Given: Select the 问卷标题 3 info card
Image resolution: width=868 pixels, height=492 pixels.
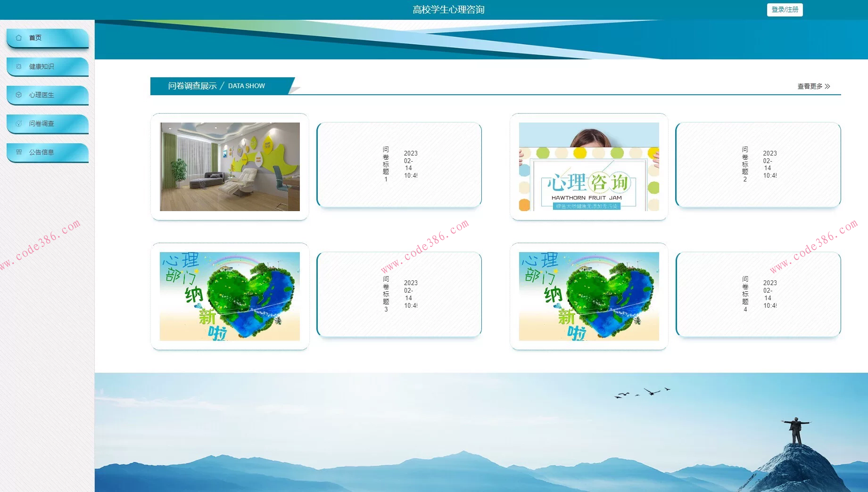Looking at the screenshot, I should (399, 294).
